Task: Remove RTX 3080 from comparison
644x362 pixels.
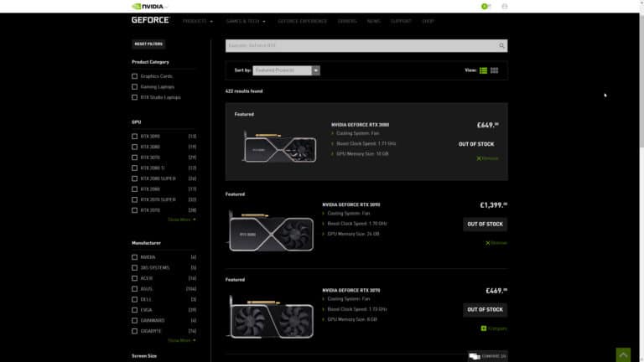Action: (487, 158)
